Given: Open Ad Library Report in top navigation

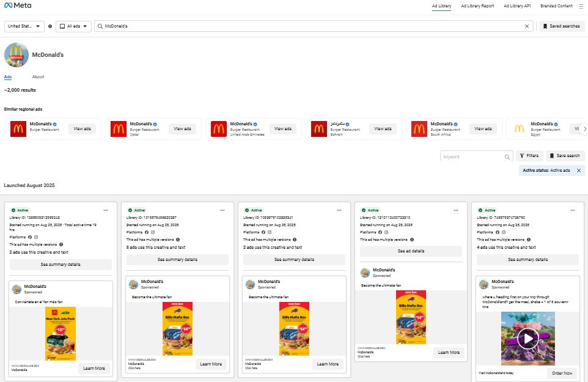Looking at the screenshot, I should [477, 6].
